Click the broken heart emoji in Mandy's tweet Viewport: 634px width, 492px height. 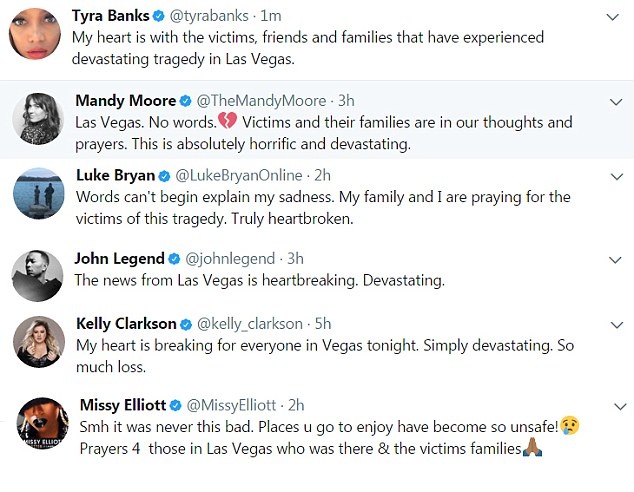(228, 122)
